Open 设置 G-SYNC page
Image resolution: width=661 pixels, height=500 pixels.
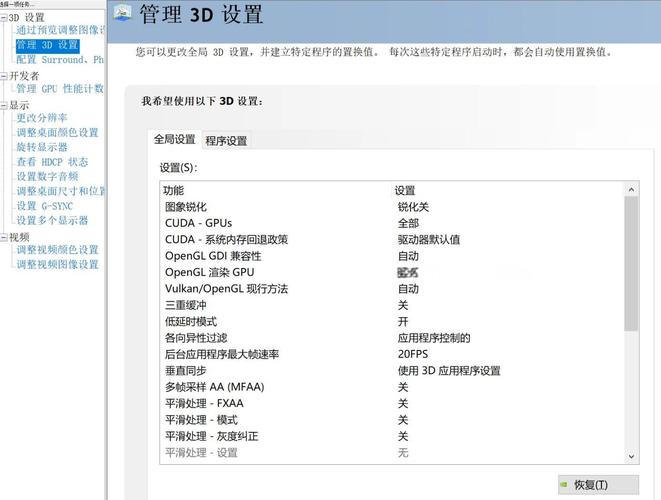pyautogui.click(x=45, y=206)
